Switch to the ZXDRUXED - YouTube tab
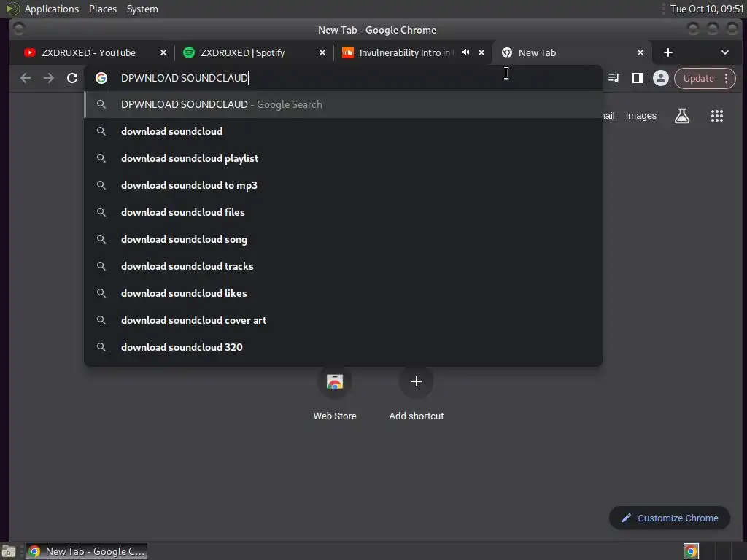 click(x=88, y=52)
